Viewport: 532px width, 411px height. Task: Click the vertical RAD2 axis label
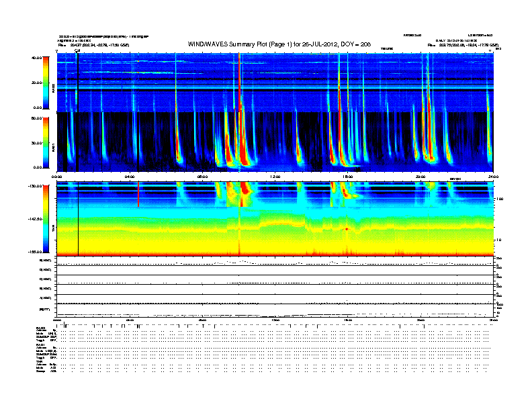tap(53, 89)
